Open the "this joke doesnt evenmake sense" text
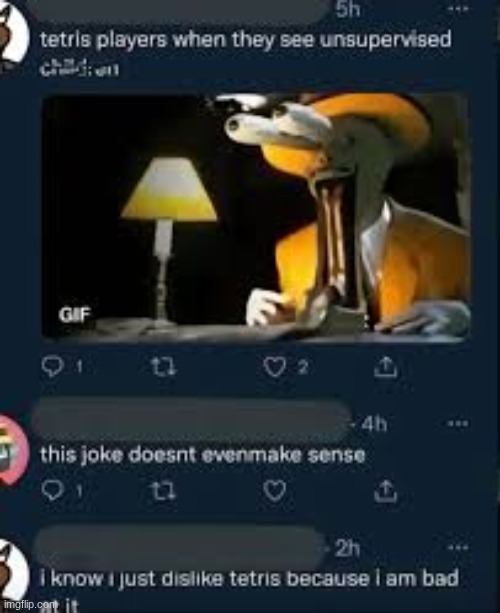The image size is (500, 613). click(x=203, y=455)
